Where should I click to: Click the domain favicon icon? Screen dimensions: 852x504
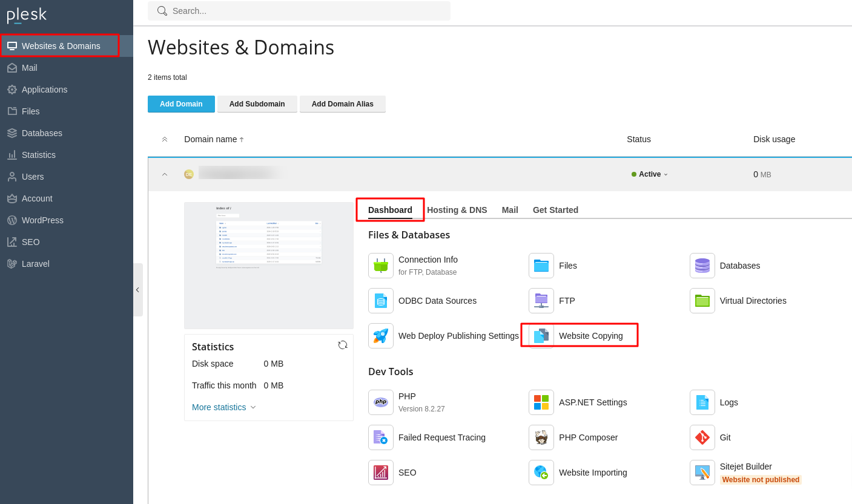tap(189, 174)
